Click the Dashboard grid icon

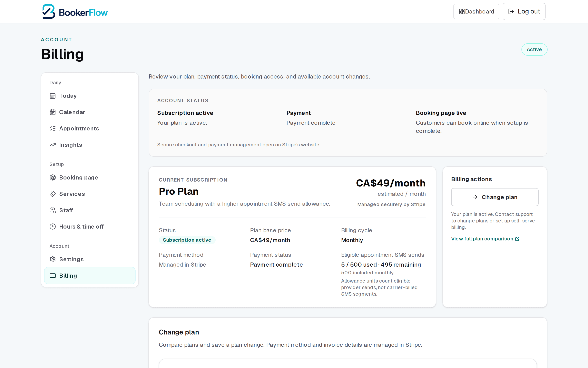click(x=461, y=11)
